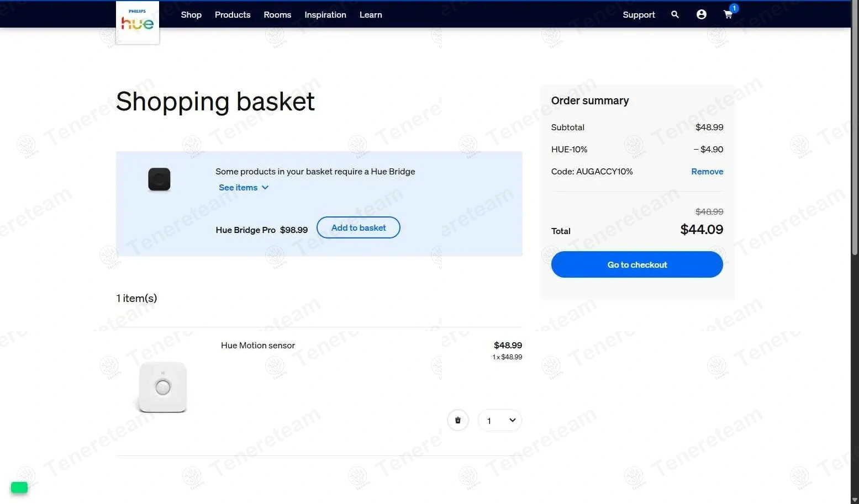Open the search magnifier icon

click(674, 15)
